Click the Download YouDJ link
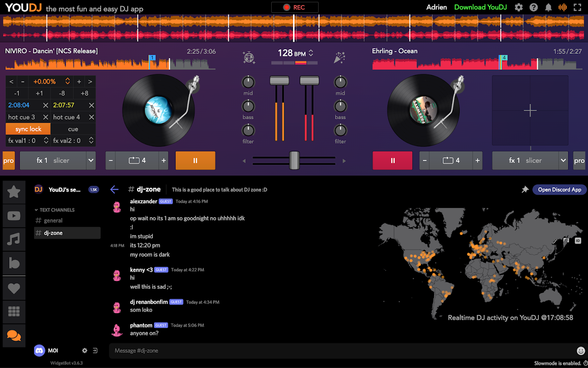Image resolution: width=588 pixels, height=368 pixels. click(x=480, y=7)
